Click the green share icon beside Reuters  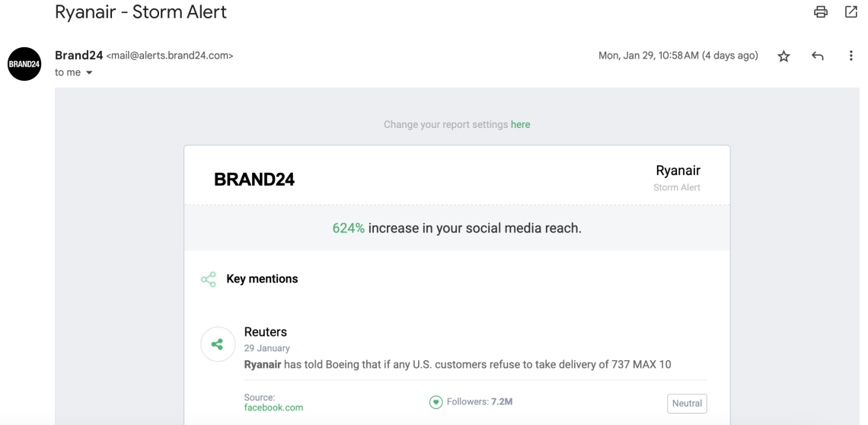(218, 344)
